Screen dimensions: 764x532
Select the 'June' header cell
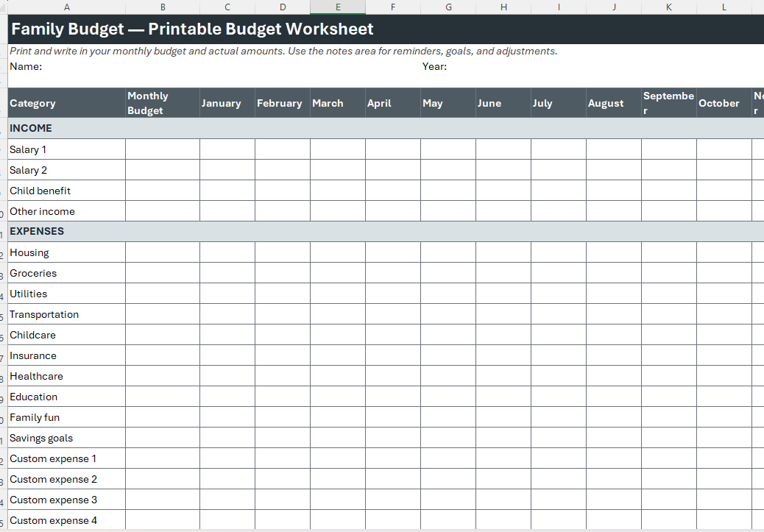(x=503, y=103)
